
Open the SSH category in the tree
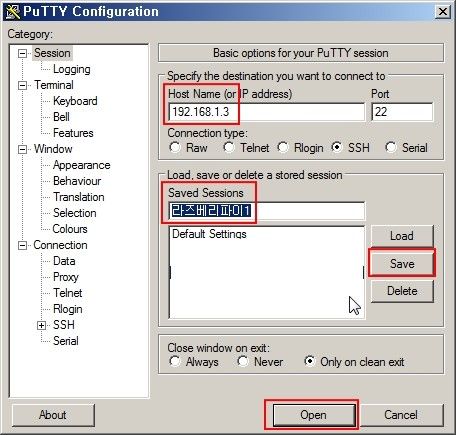pos(64,325)
